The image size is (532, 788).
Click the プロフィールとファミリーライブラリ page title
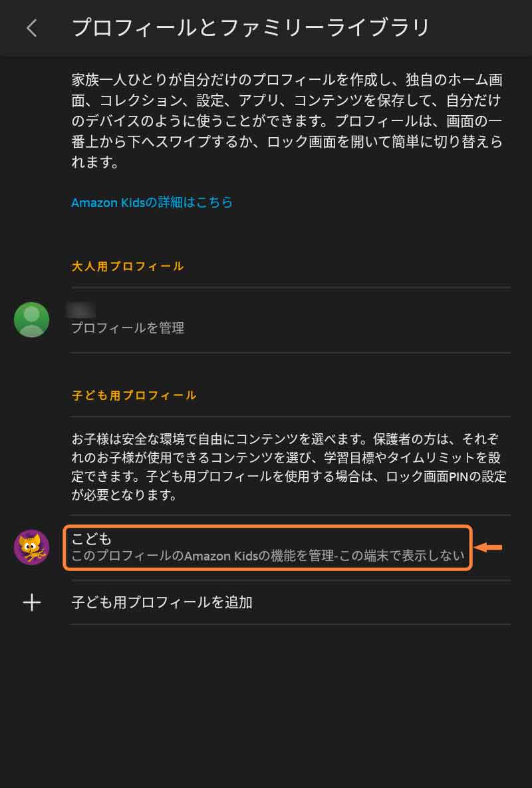251,28
